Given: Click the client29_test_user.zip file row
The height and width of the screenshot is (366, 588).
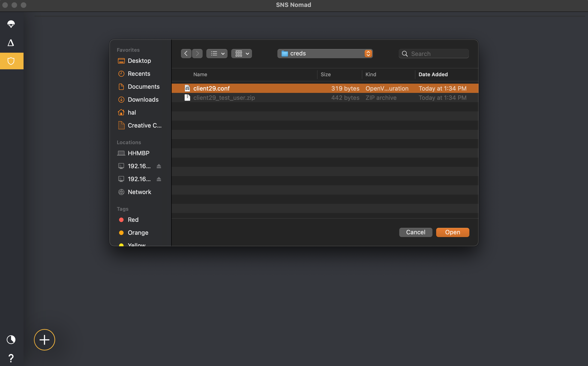Looking at the screenshot, I should pos(325,98).
